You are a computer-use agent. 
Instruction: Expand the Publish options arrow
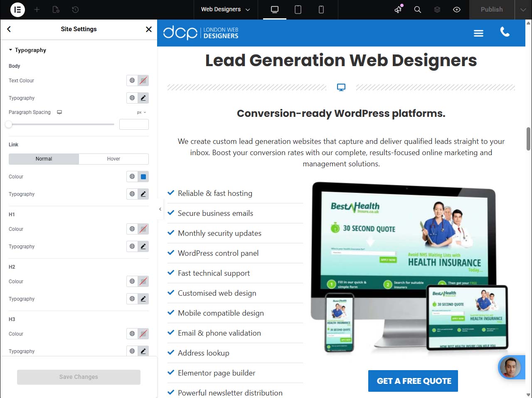(x=523, y=10)
